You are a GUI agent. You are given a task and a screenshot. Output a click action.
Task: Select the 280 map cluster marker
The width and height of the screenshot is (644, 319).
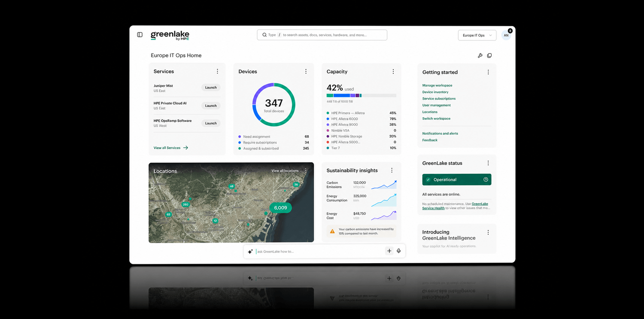pos(185,204)
